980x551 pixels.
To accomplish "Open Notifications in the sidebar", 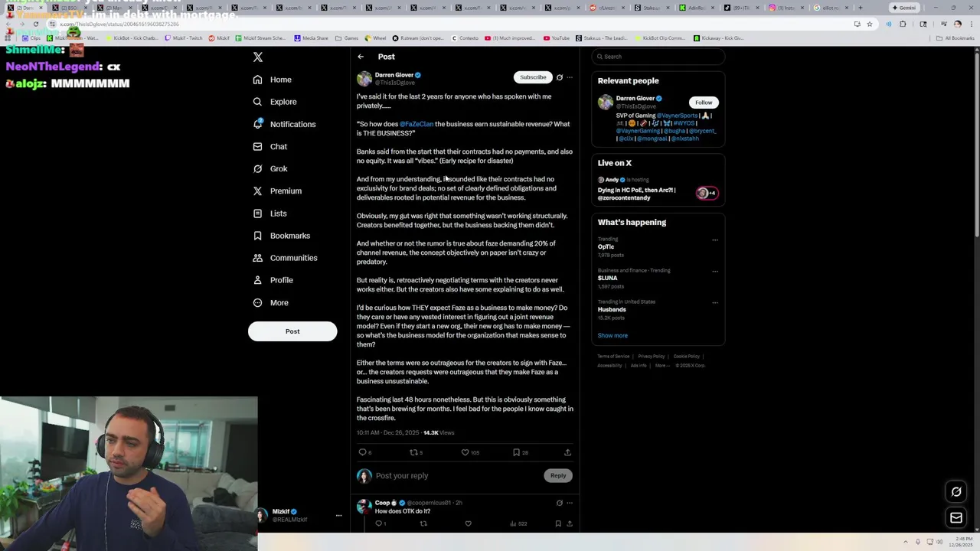I will coord(284,124).
